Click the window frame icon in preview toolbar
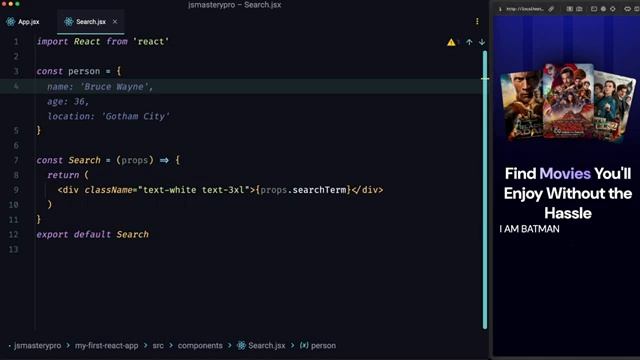This screenshot has height=360, width=640. point(594,9)
